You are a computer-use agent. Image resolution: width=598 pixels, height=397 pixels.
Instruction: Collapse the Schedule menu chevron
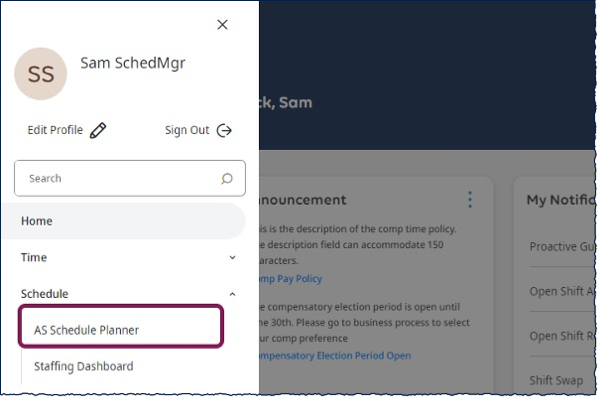(x=232, y=294)
